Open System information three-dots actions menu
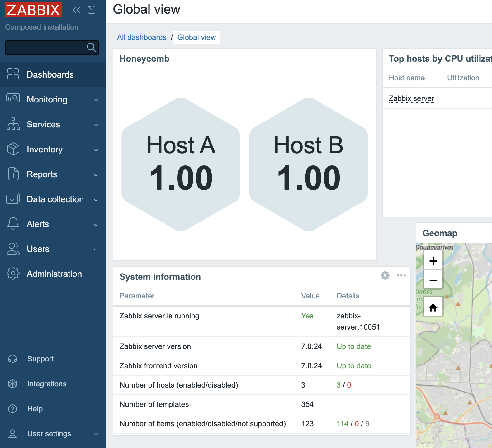This screenshot has width=492, height=448. tap(401, 275)
